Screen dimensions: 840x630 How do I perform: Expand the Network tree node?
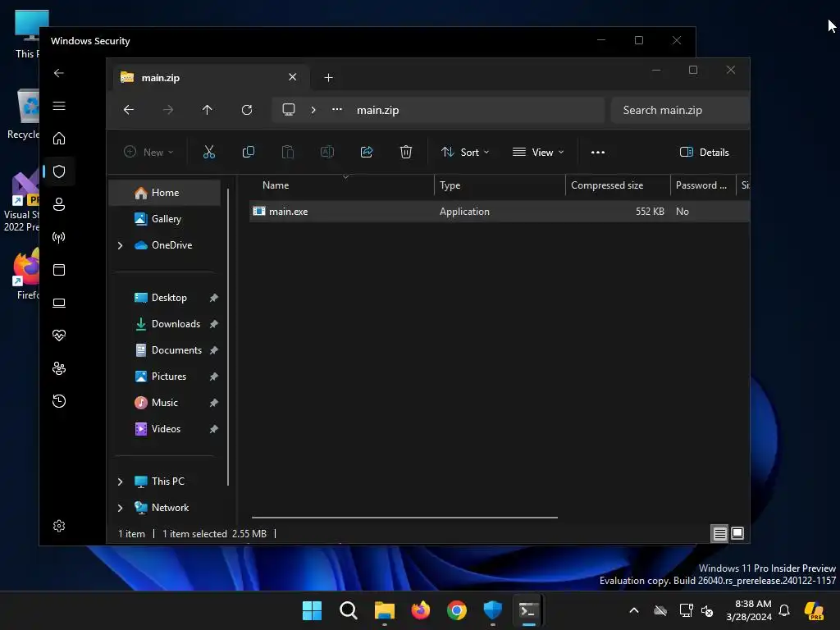click(x=120, y=508)
